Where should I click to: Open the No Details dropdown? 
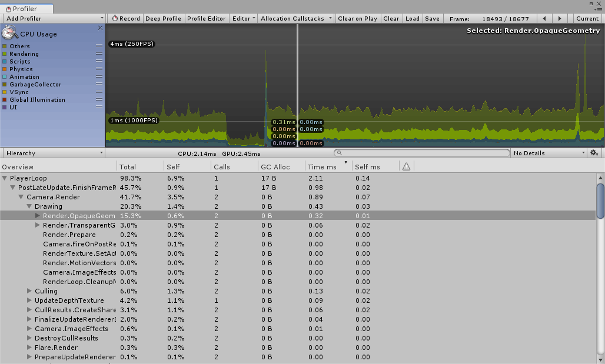pos(547,152)
